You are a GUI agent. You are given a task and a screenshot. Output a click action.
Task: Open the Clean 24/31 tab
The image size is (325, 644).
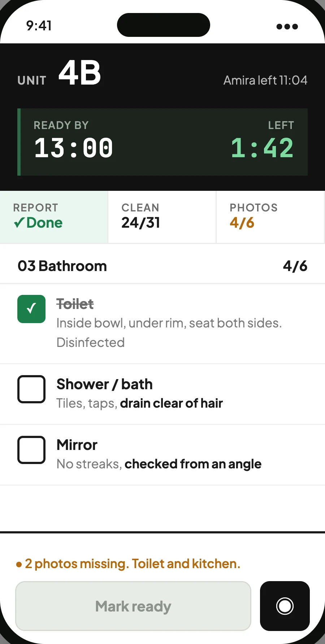click(x=162, y=217)
